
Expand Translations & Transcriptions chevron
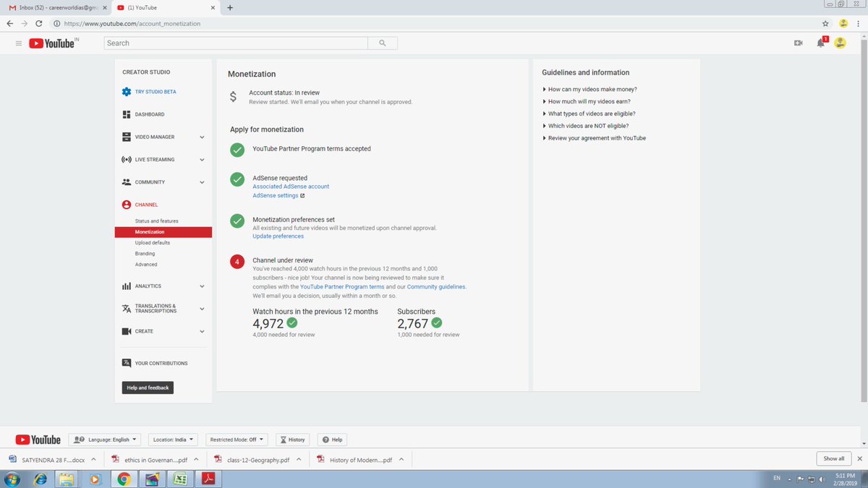click(x=202, y=309)
